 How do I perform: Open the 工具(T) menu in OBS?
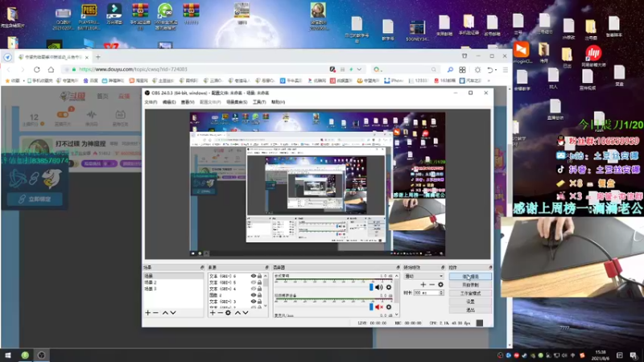click(x=259, y=102)
